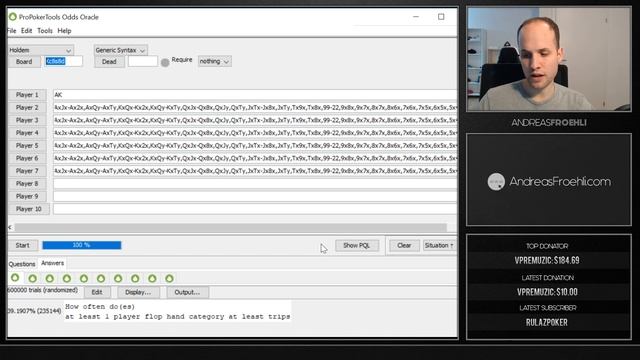Screen dimensions: 640x360
Task: Click the Edit button below trials count
Action: click(x=97, y=292)
